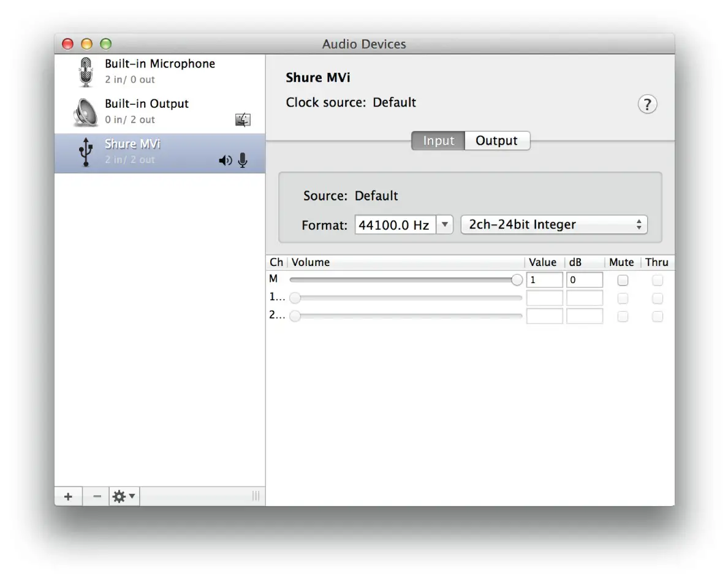The image size is (728, 581).
Task: Check the Mute box for channel 2
Action: coord(623,317)
